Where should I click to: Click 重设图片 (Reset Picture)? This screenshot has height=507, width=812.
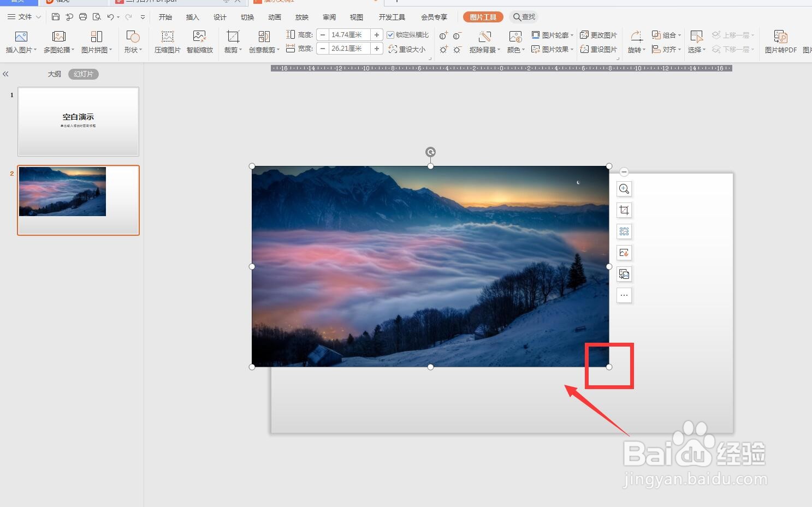[x=598, y=49]
